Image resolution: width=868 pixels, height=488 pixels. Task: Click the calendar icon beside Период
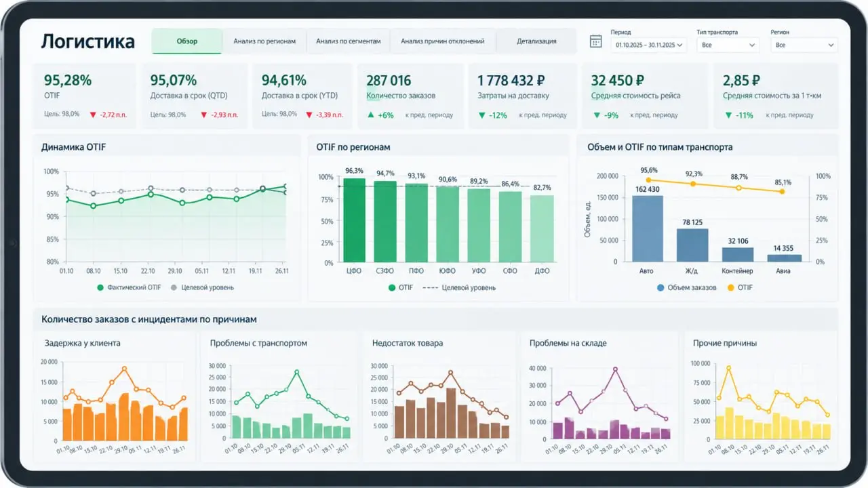(x=595, y=41)
